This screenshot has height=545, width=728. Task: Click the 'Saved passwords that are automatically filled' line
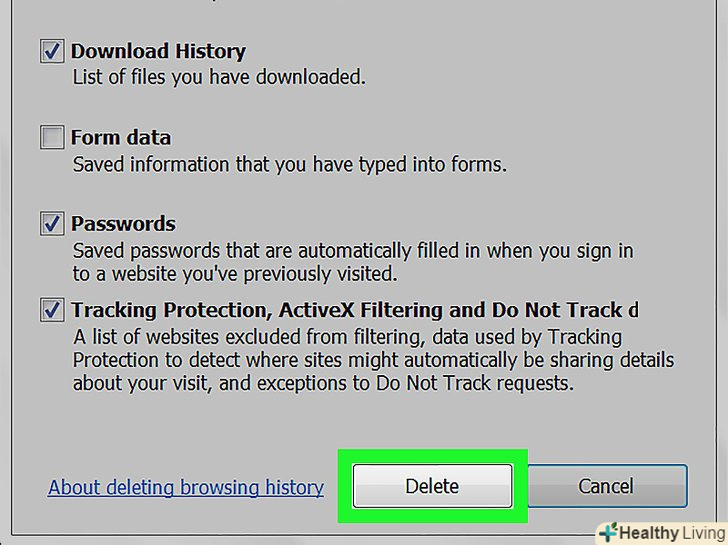(353, 250)
